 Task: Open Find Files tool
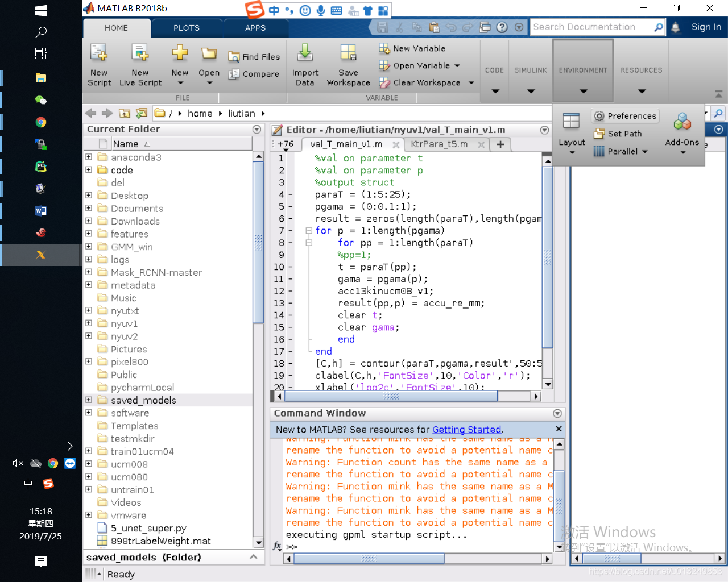click(254, 57)
